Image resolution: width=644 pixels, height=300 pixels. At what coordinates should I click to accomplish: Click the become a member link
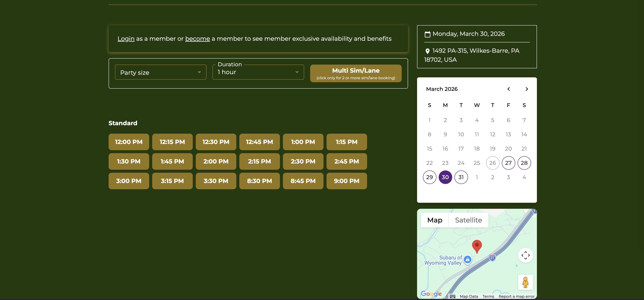197,38
